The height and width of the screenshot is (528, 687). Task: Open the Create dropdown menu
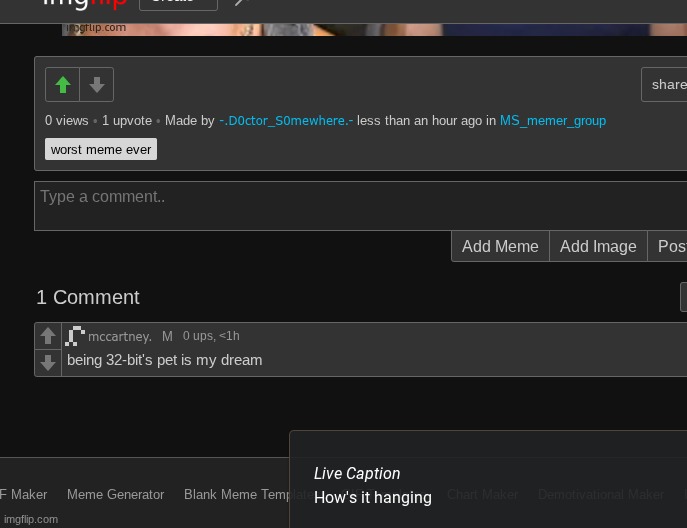178,3
